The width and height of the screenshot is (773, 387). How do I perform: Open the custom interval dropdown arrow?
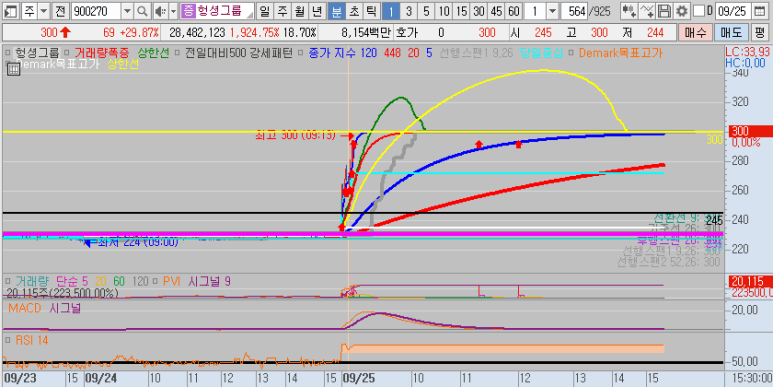[553, 10]
